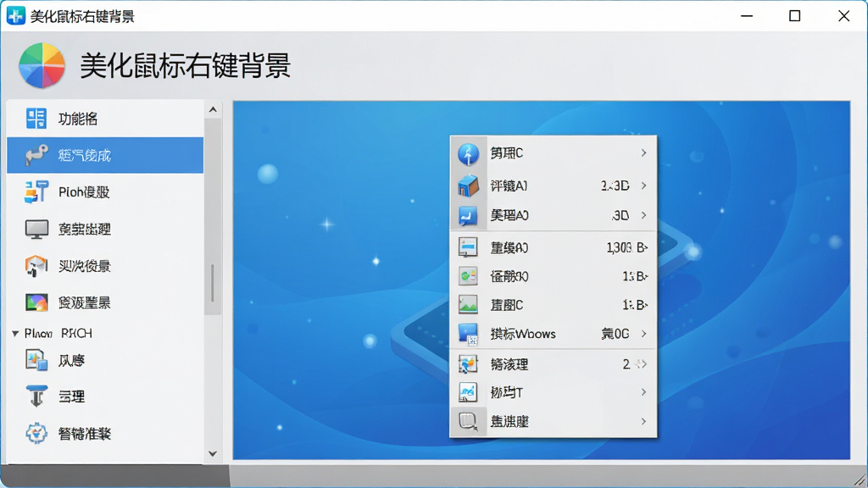868x488 pixels.
Task: Click the green circle icon in 13 B row
Action: (468, 275)
